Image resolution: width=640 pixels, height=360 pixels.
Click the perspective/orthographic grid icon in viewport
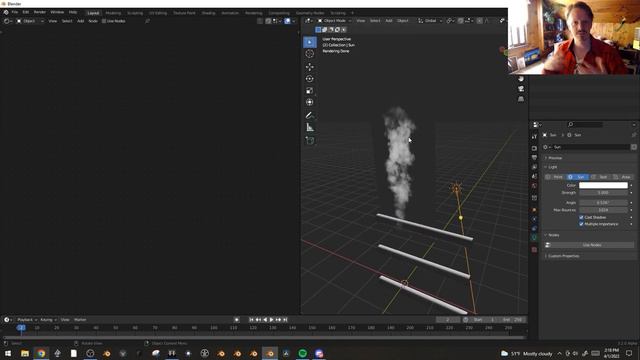(x=521, y=99)
